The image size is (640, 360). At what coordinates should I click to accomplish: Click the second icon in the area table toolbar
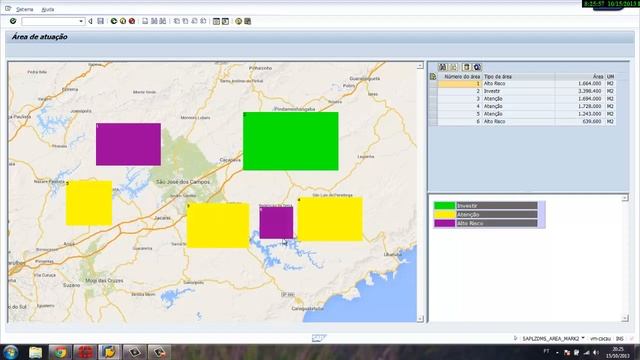[x=453, y=67]
